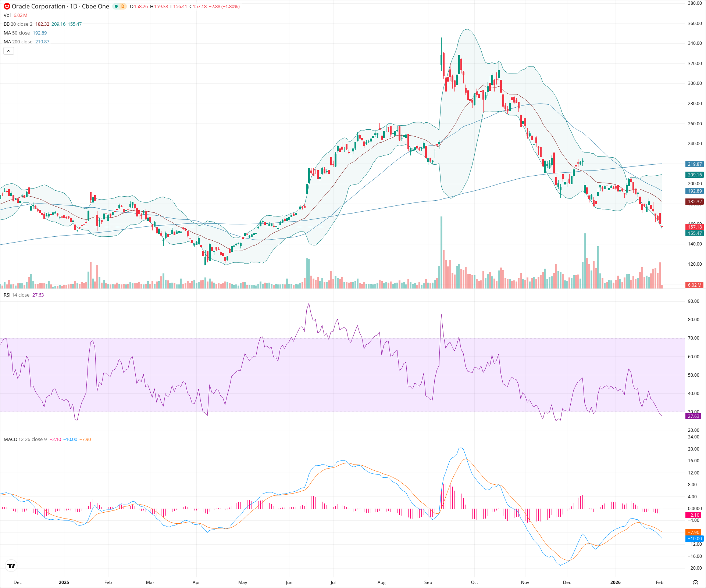Toggle the 'Vol' indicator legend
This screenshot has height=588, width=706.
(7, 15)
